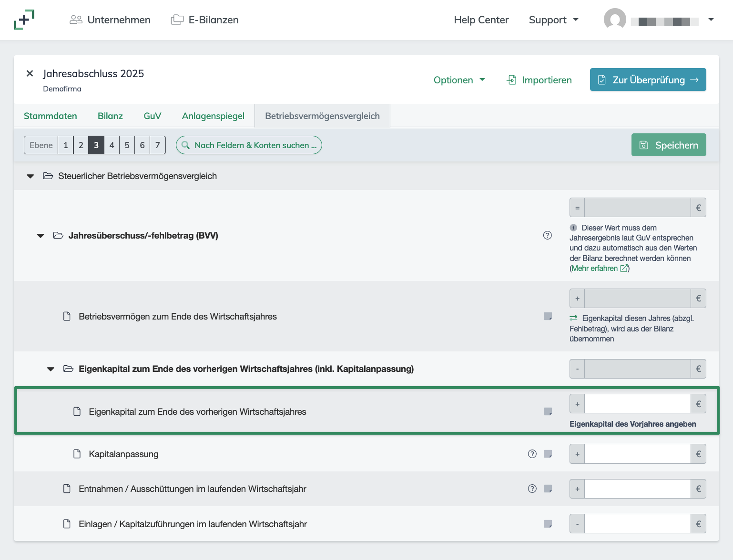Open E-Bilanzen from the top navigation

tap(205, 20)
